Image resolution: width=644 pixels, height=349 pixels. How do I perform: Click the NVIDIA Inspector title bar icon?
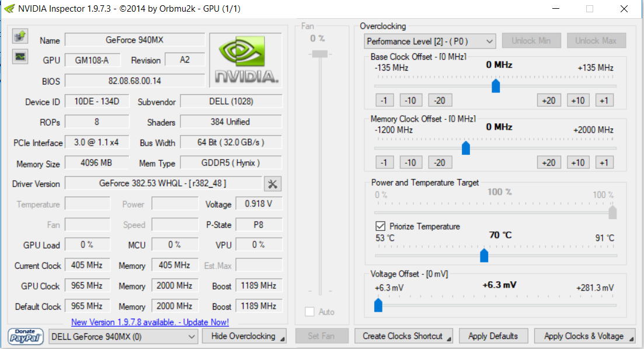9,9
